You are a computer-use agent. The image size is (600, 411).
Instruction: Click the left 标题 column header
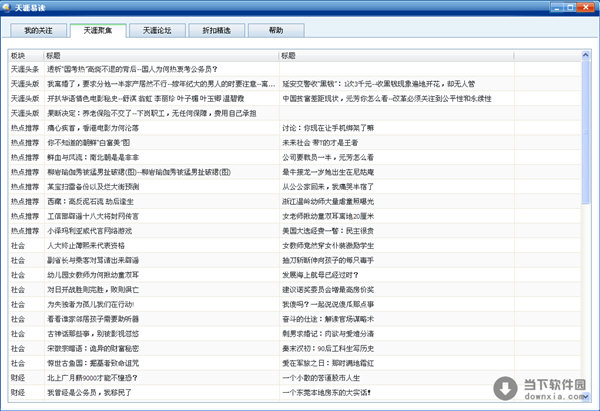coord(161,56)
